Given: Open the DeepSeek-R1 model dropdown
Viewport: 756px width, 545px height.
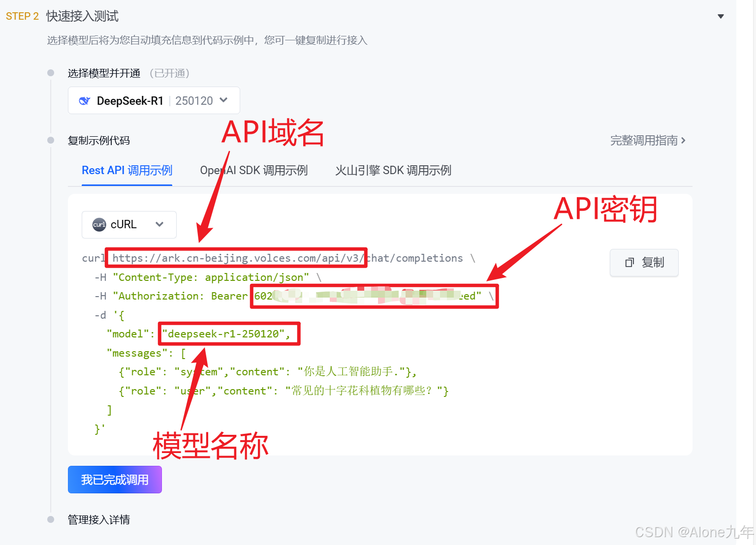Looking at the screenshot, I should pyautogui.click(x=154, y=100).
